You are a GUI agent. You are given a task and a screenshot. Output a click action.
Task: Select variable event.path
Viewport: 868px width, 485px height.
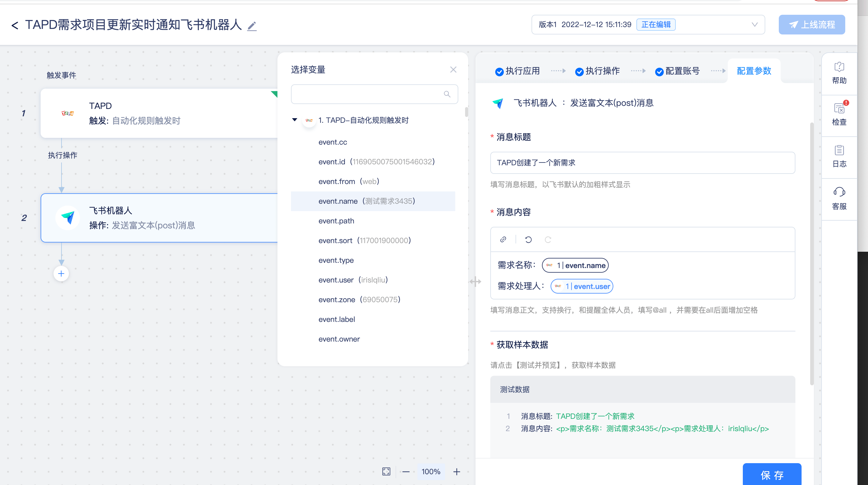tap(373, 221)
